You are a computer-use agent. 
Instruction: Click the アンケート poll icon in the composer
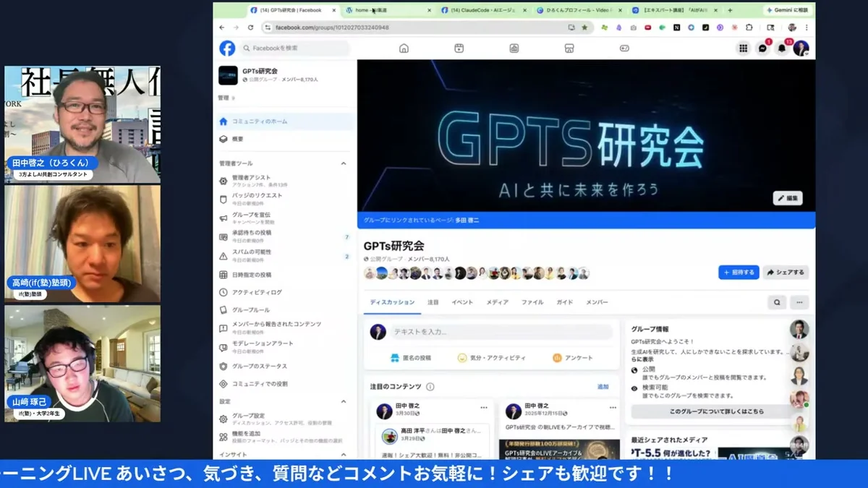click(557, 357)
